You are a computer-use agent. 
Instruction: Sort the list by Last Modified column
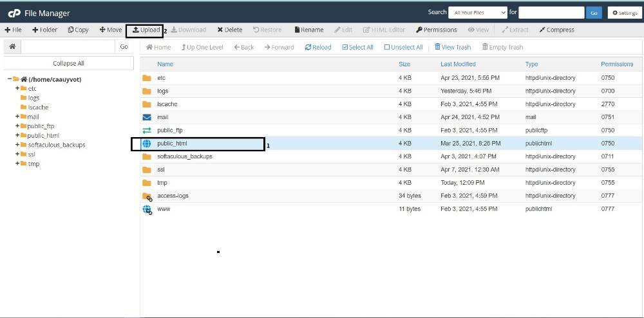(x=458, y=64)
